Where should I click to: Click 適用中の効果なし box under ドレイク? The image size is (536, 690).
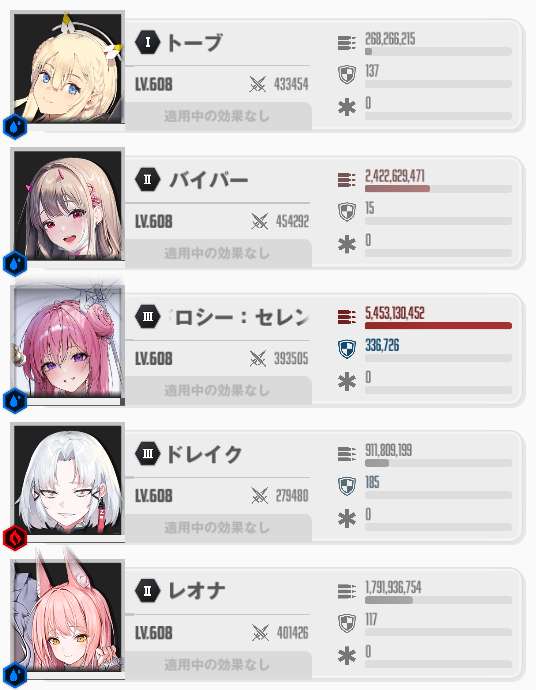(218, 527)
